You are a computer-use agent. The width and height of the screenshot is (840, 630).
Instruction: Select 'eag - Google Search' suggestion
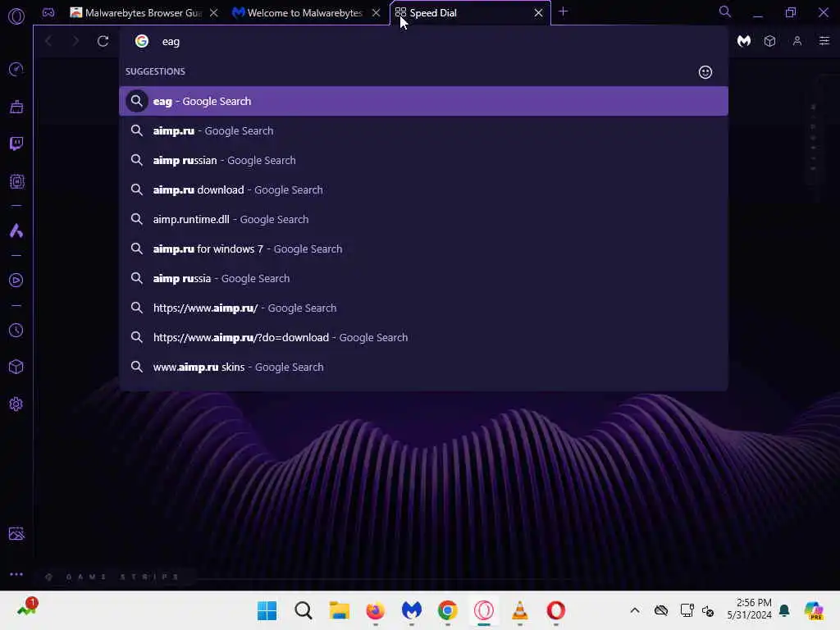coord(423,101)
